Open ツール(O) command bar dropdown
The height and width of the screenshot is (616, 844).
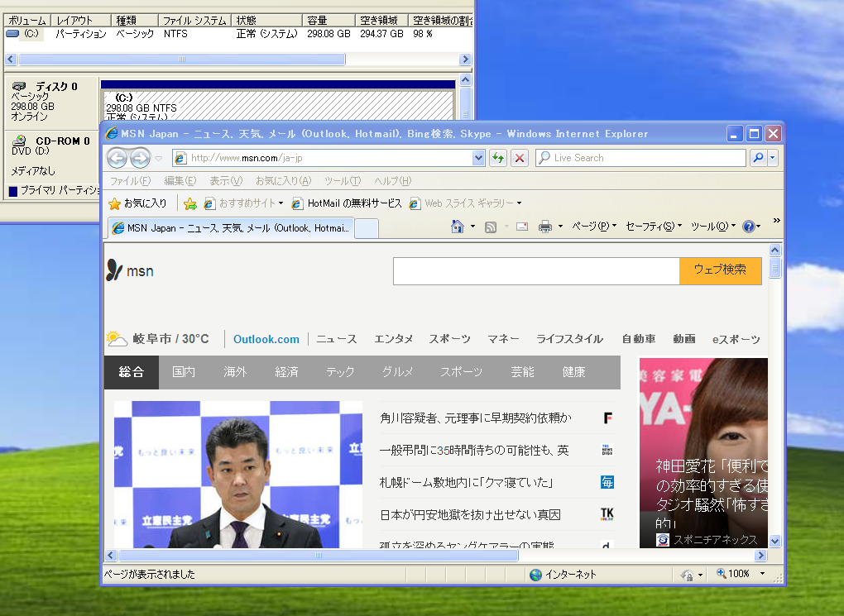pos(713,227)
